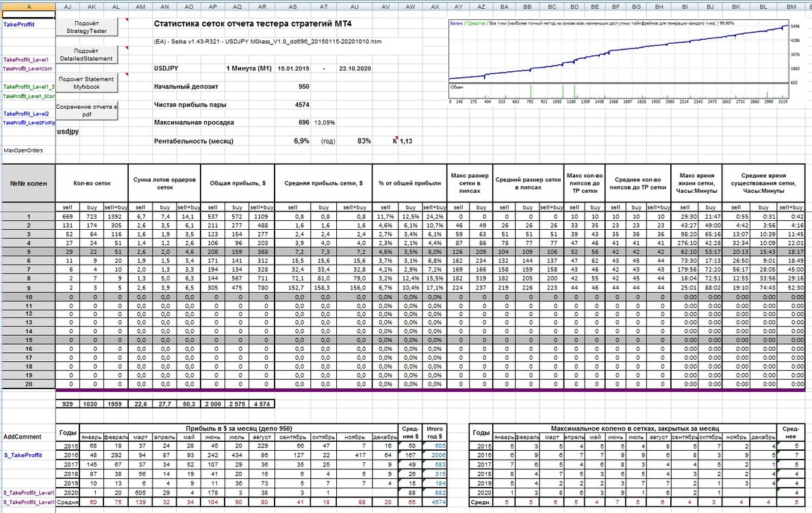Screen dimensions: 812x513
Task: Click the TakeProffit cell in column A
Action: click(18, 25)
